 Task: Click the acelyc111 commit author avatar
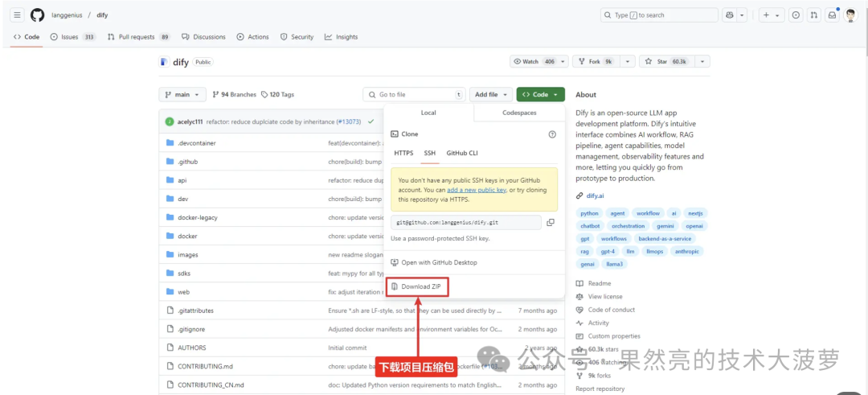[x=170, y=121]
